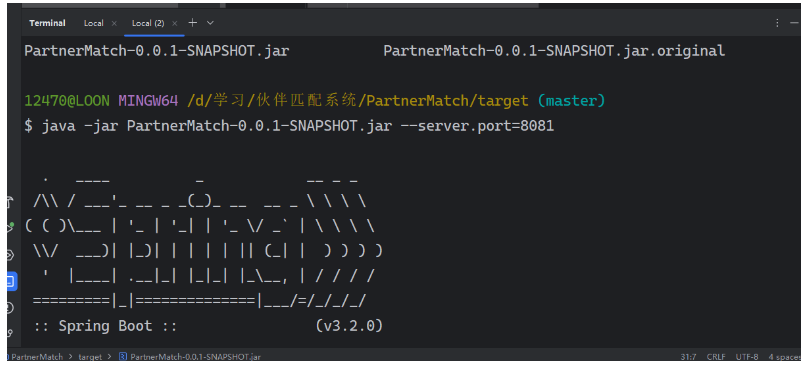Click the MINGW64 text in the prompt
The height and width of the screenshot is (365, 811).
tap(148, 100)
